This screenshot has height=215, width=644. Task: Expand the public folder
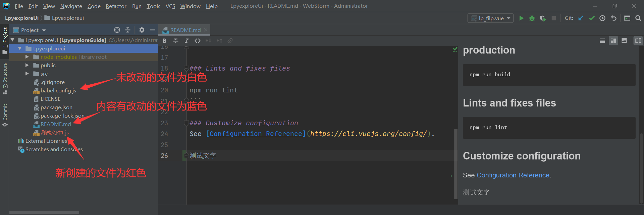pyautogui.click(x=27, y=65)
